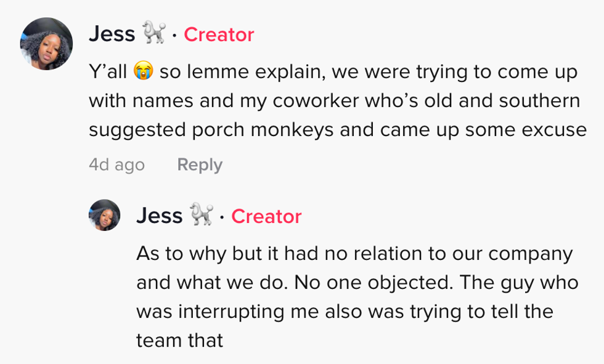The width and height of the screenshot is (604, 364).
Task: Click the poodle emoji in the reply header
Action: coord(202,216)
